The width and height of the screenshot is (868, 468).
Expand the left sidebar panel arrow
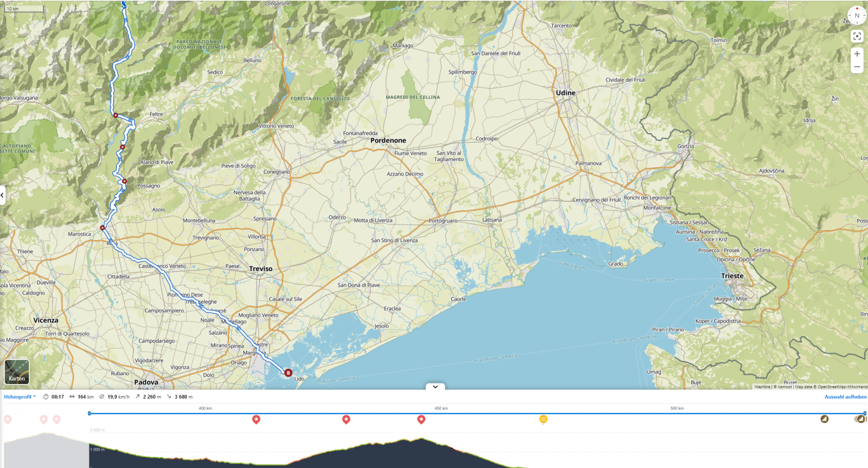pyautogui.click(x=3, y=195)
